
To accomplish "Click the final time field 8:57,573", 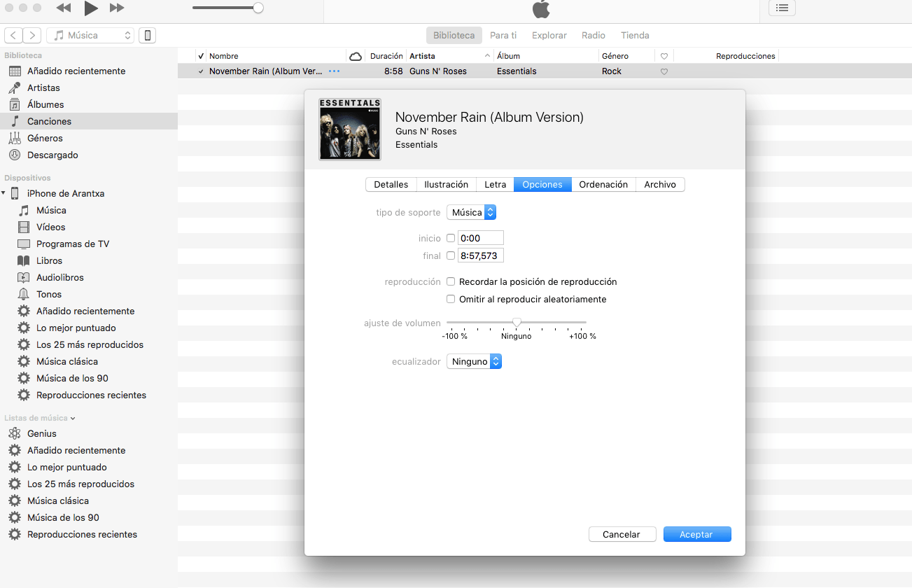I will coord(481,255).
